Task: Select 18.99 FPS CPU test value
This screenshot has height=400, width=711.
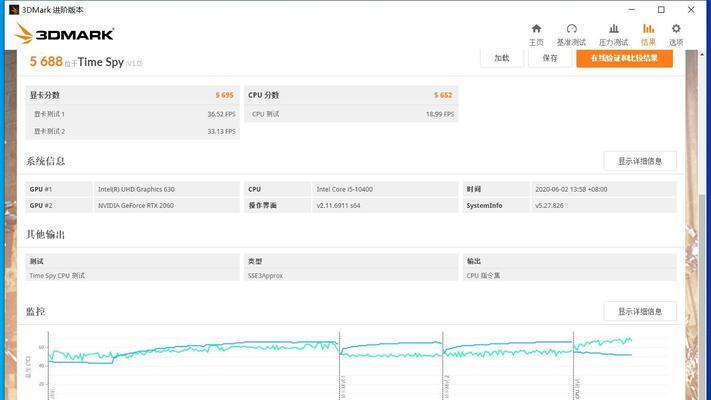Action: pyautogui.click(x=440, y=114)
